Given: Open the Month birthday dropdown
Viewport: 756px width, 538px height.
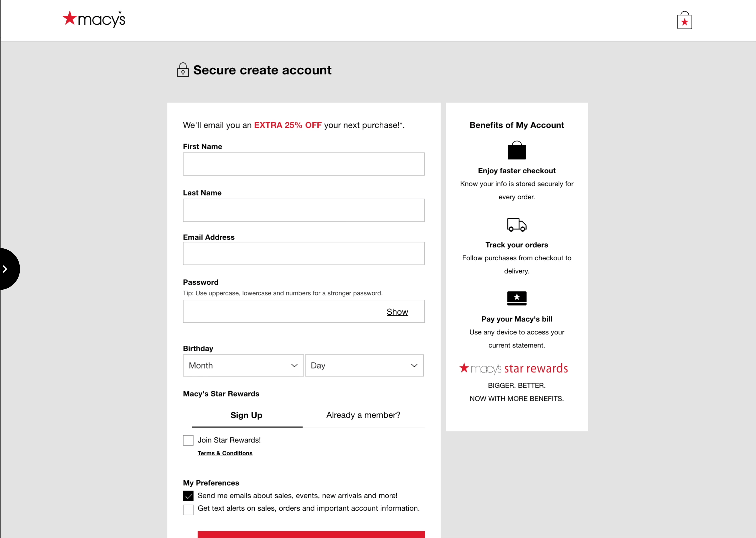Looking at the screenshot, I should coord(243,365).
